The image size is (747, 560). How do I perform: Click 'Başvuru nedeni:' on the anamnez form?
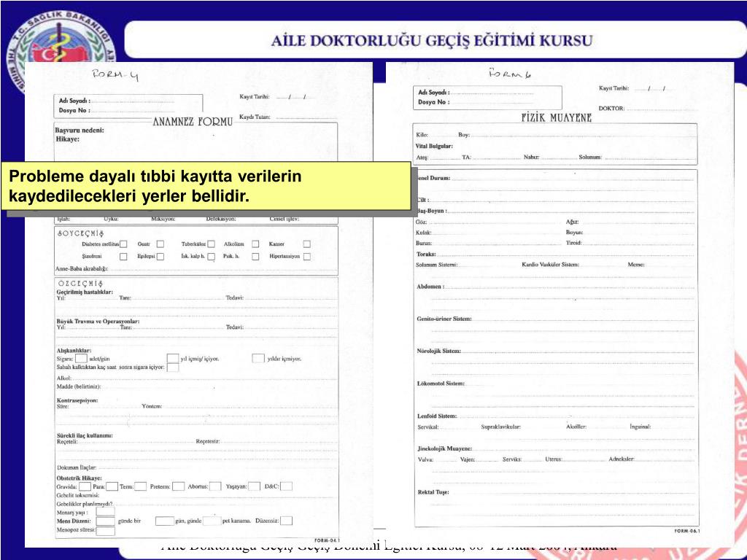click(x=80, y=130)
